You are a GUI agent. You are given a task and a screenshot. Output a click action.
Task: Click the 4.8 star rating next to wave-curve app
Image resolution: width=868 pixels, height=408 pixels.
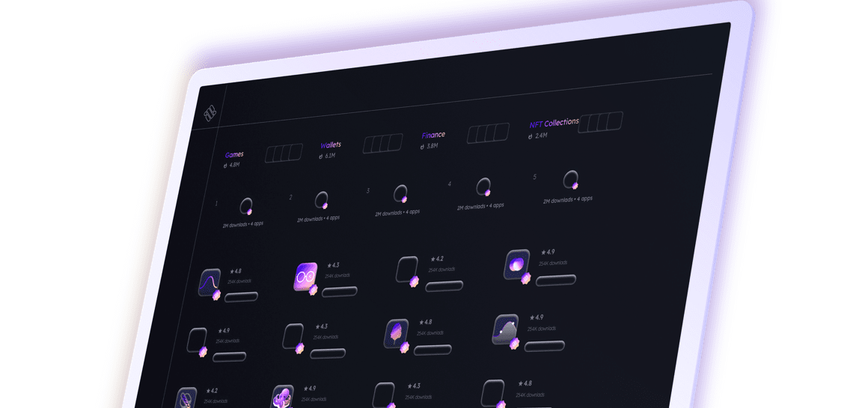[235, 271]
